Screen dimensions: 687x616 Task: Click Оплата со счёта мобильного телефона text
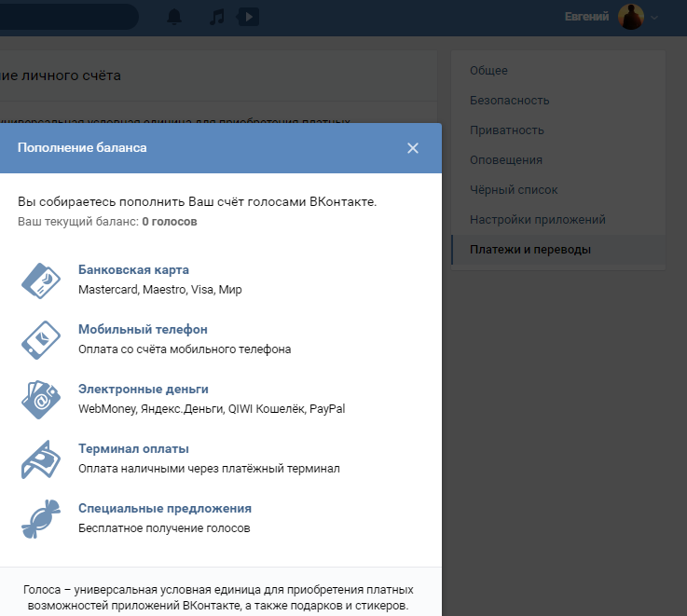tap(185, 349)
